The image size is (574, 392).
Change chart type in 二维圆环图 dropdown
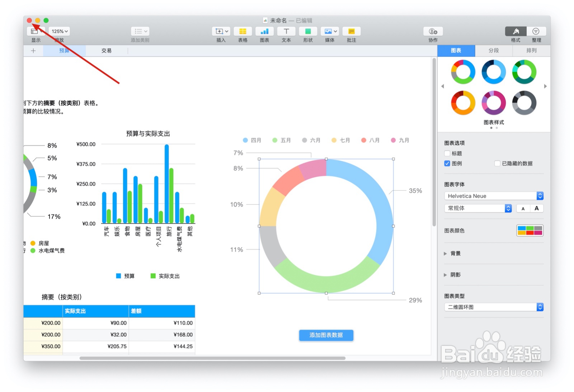coord(493,307)
